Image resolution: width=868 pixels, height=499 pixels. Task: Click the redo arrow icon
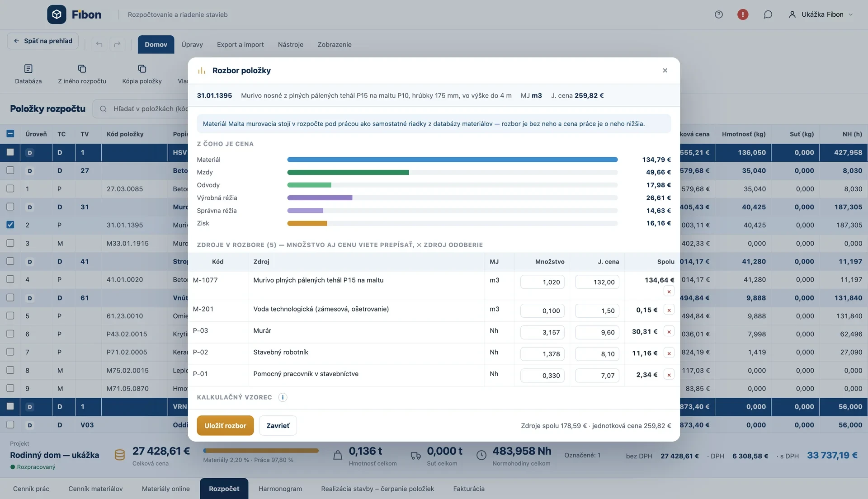(117, 44)
